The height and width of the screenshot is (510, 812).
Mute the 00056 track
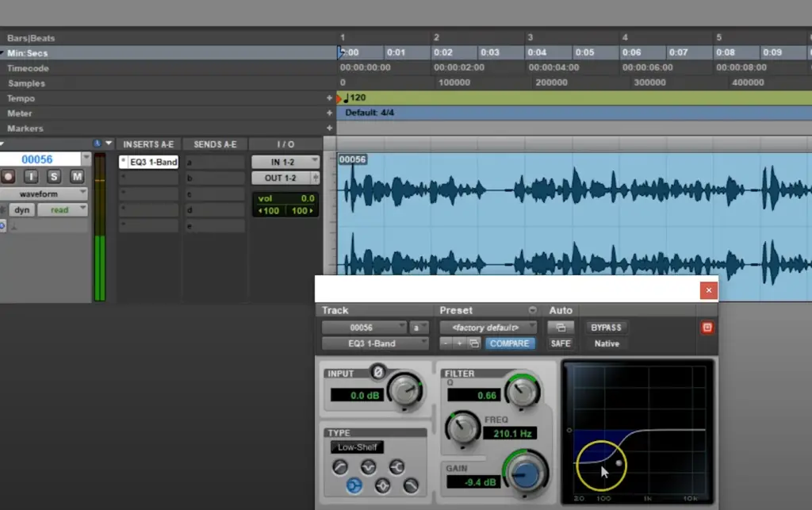click(77, 177)
